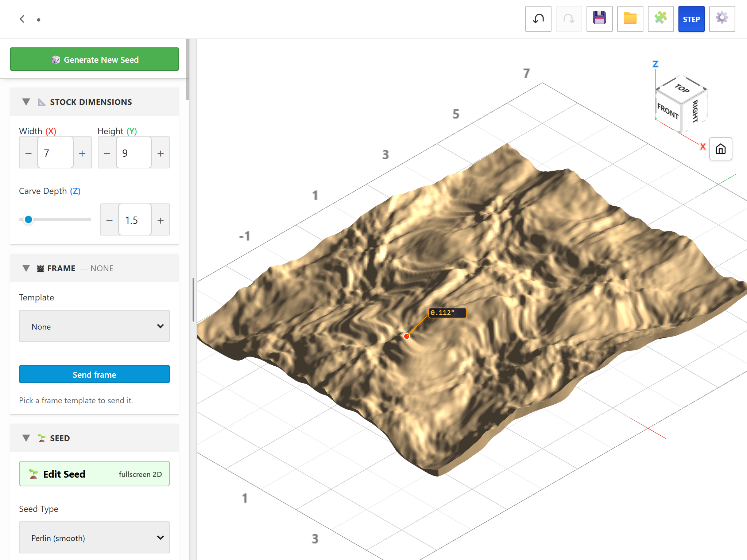Click the undo arrow icon
Image resolution: width=747 pixels, height=560 pixels.
(538, 19)
